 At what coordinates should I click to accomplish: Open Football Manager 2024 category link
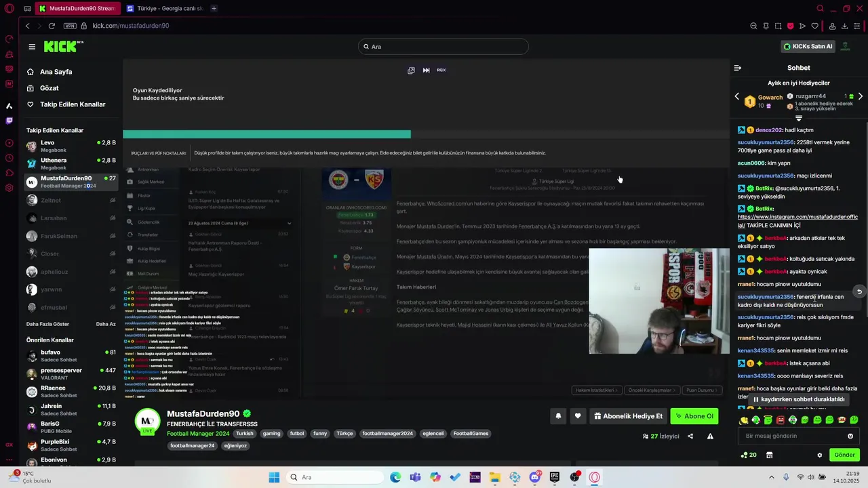tap(198, 434)
